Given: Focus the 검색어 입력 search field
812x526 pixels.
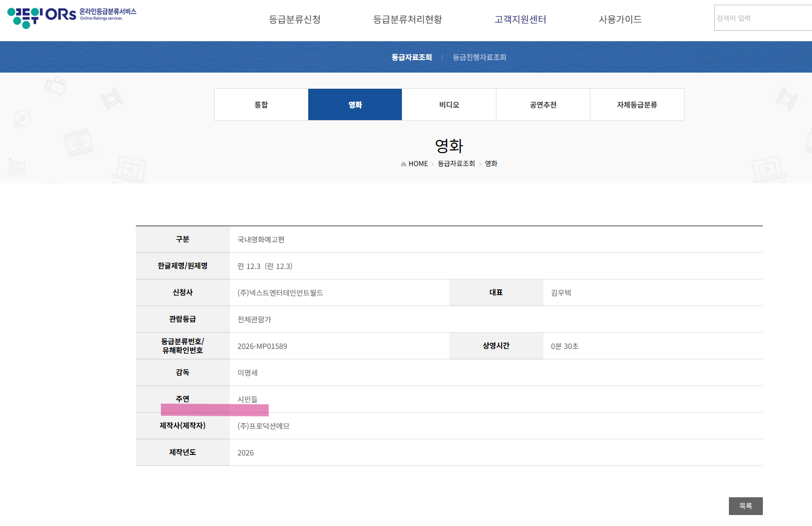Looking at the screenshot, I should 763,18.
